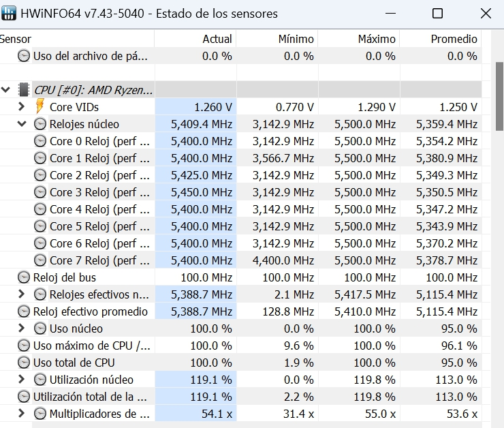Click the Sensor column header
Viewport: 504px width, 428px height.
pos(77,39)
